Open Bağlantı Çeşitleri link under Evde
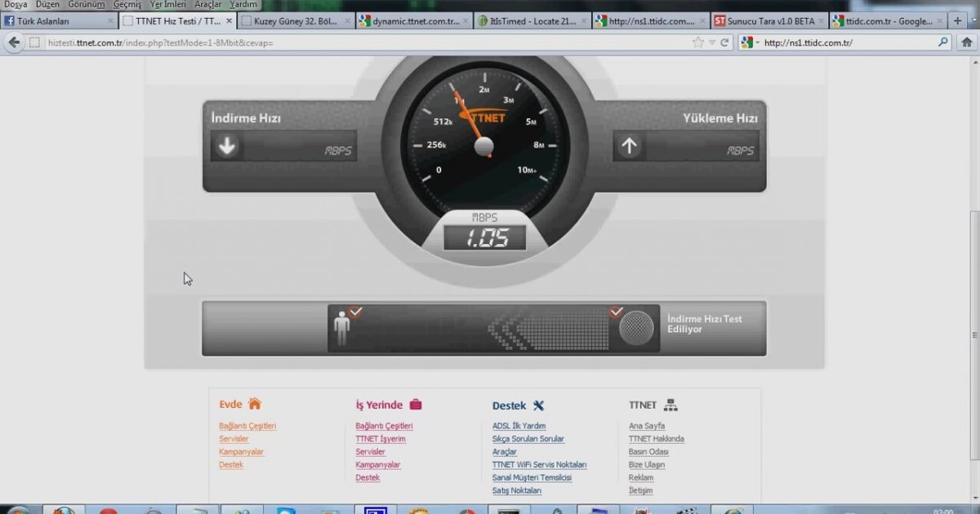The image size is (980, 514). (247, 426)
